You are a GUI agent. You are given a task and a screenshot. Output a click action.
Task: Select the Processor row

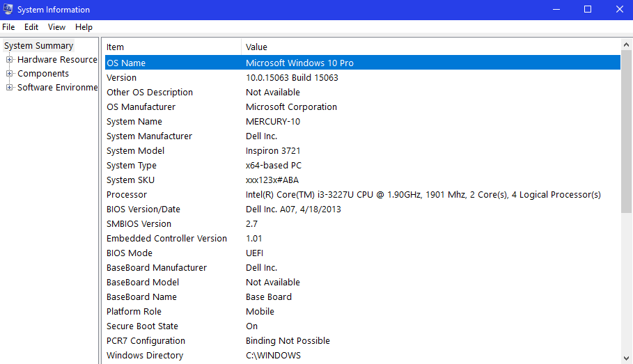(x=363, y=194)
